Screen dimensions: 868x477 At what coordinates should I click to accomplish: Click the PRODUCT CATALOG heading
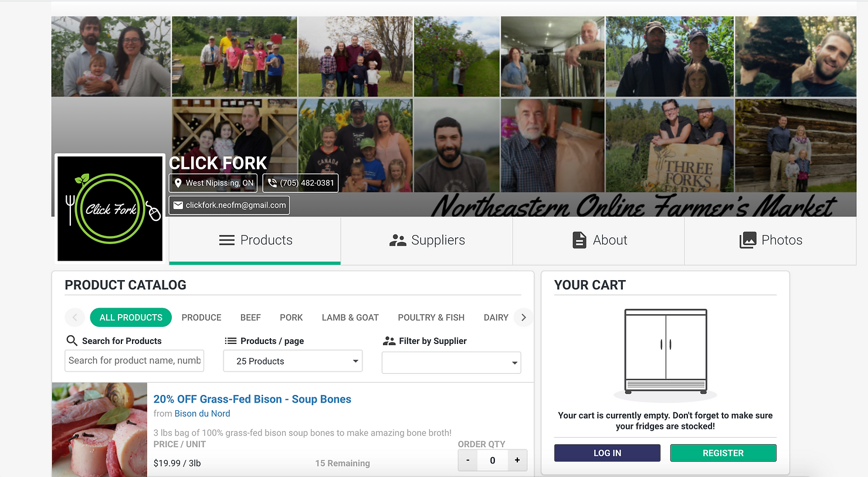(126, 285)
